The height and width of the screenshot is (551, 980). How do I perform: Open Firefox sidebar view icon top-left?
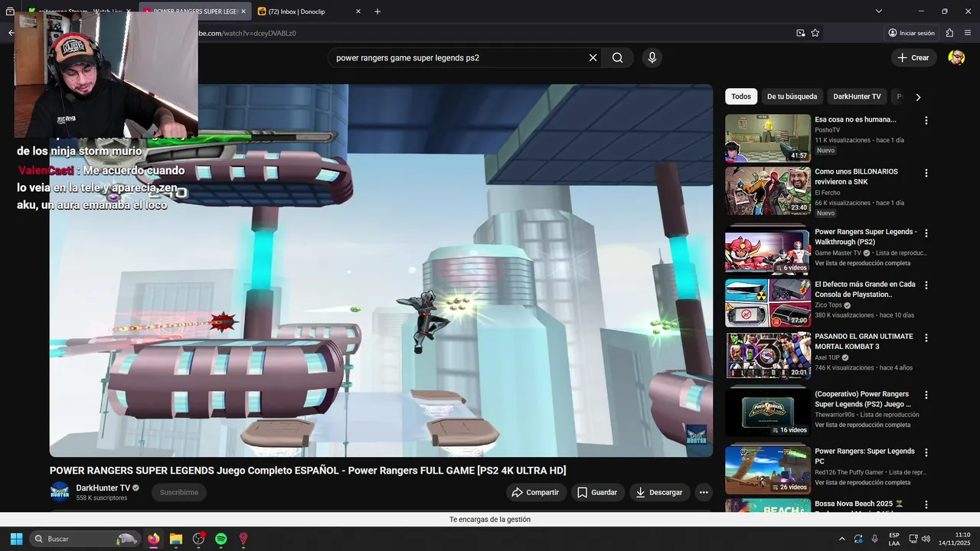[10, 11]
